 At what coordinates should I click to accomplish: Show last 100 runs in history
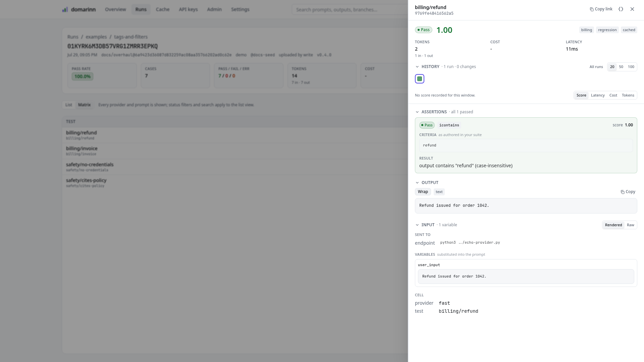point(631,67)
